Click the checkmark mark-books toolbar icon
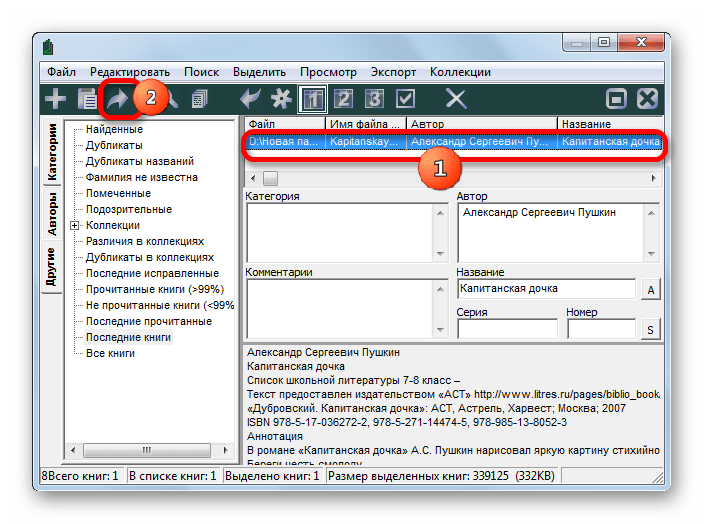Viewport: 704px width, 524px height. [x=405, y=99]
